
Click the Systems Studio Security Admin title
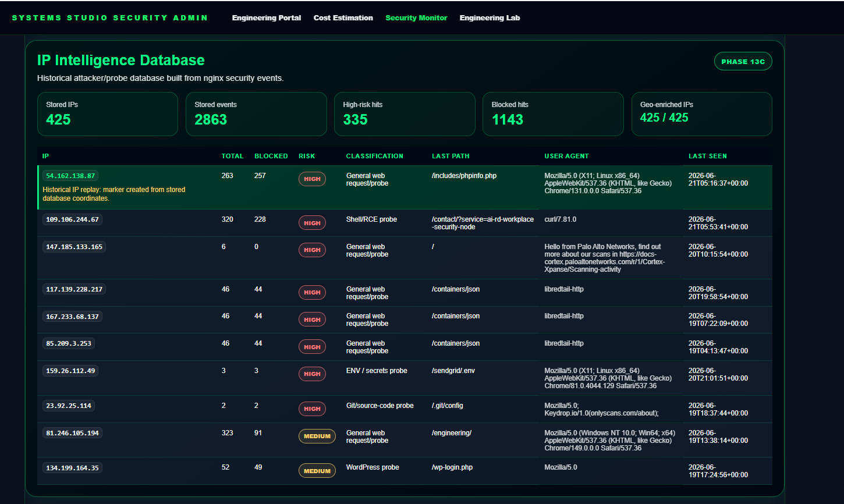pos(110,18)
